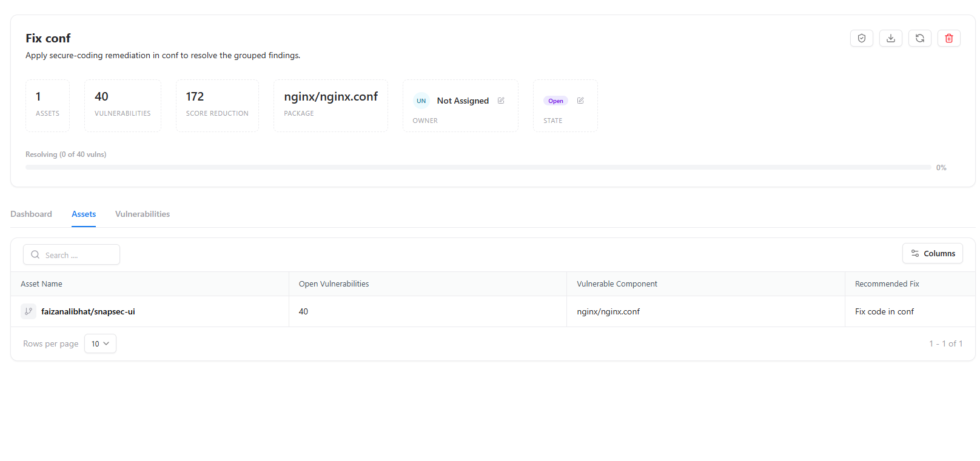Click the Not Assigned owner label
The image size is (980, 461).
(463, 101)
